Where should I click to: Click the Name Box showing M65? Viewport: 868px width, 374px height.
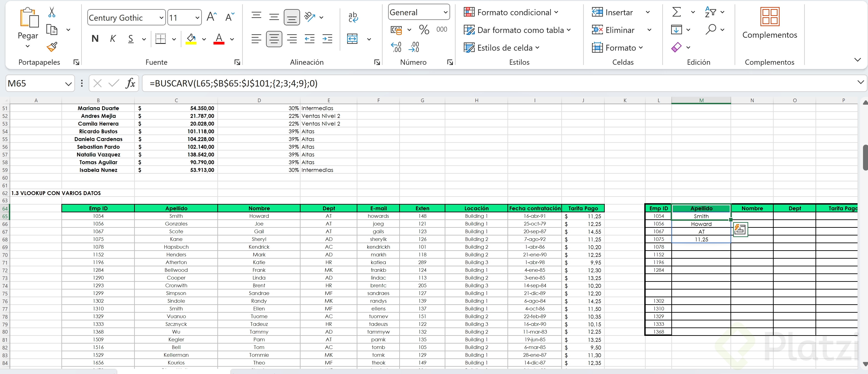35,83
